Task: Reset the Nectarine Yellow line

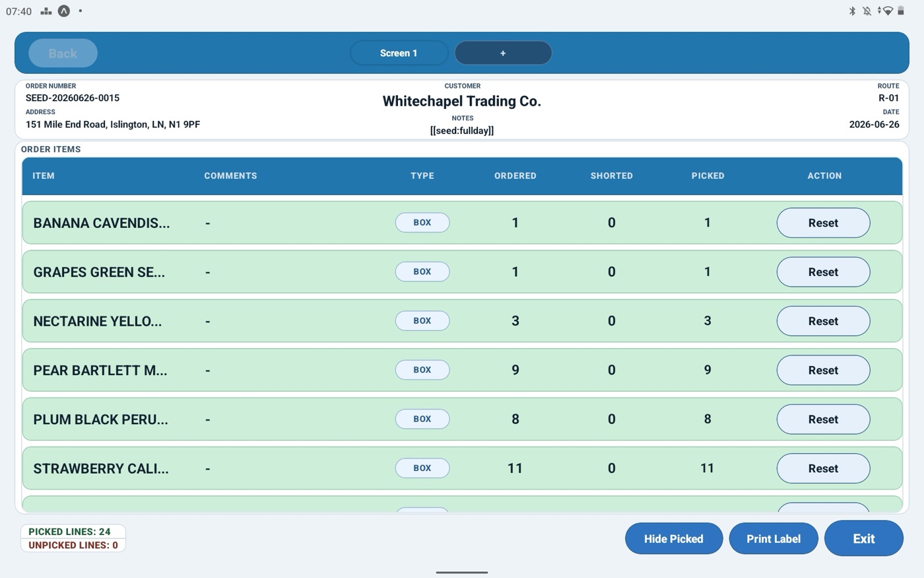Action: tap(823, 321)
